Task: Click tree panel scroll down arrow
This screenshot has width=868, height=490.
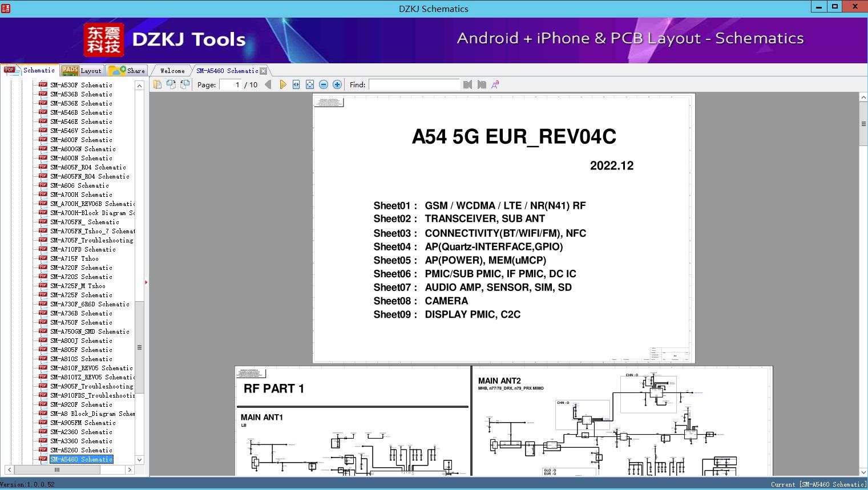Action: tap(139, 460)
